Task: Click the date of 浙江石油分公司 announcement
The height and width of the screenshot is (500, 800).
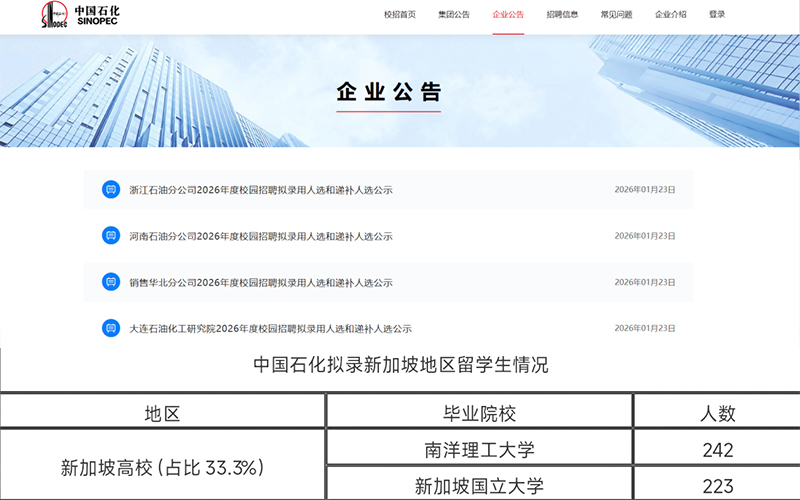Action: click(645, 189)
